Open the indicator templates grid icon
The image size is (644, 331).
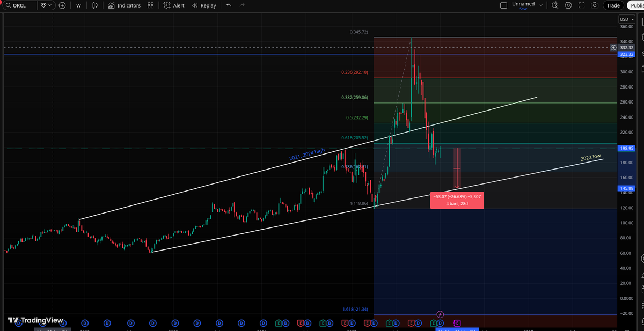150,5
